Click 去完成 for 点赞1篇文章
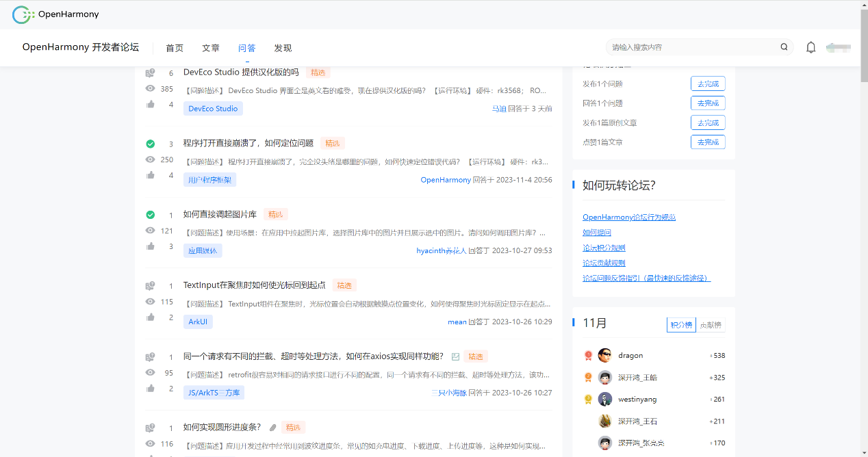 (x=708, y=142)
